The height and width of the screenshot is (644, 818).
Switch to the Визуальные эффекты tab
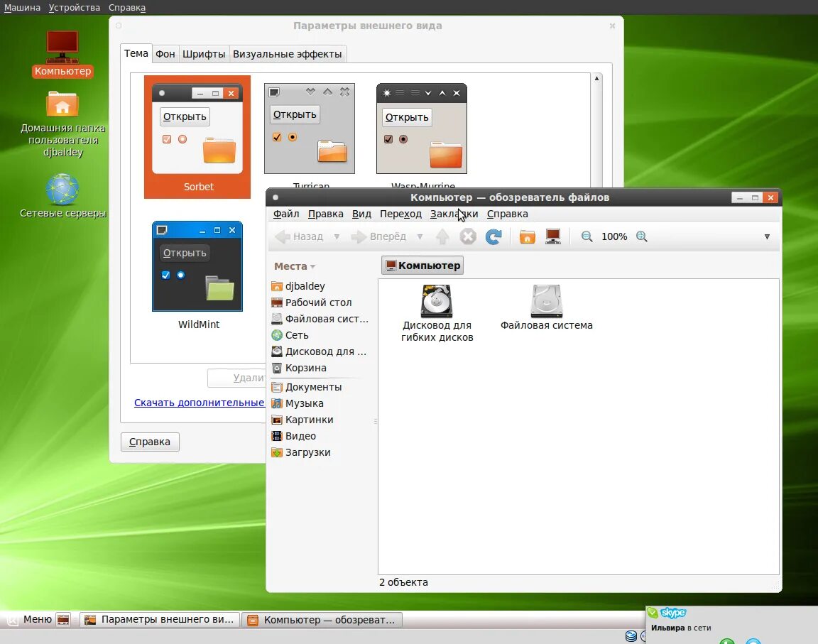287,54
